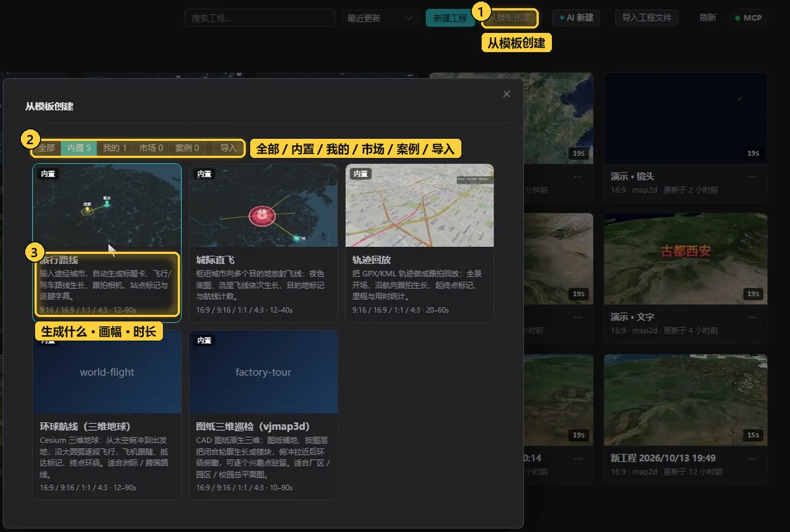Open more options for 演示·镜头 project
Screen dimensions: 790x532
[x=752, y=177]
